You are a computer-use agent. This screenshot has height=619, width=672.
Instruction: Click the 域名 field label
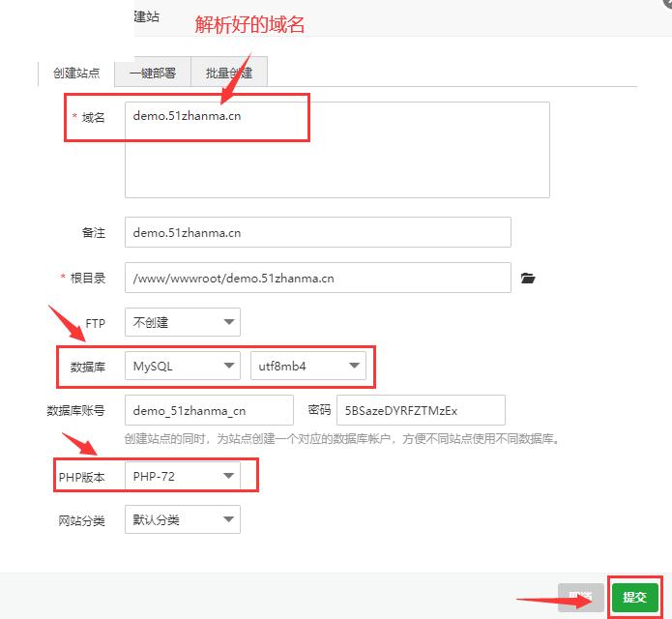pos(93,117)
